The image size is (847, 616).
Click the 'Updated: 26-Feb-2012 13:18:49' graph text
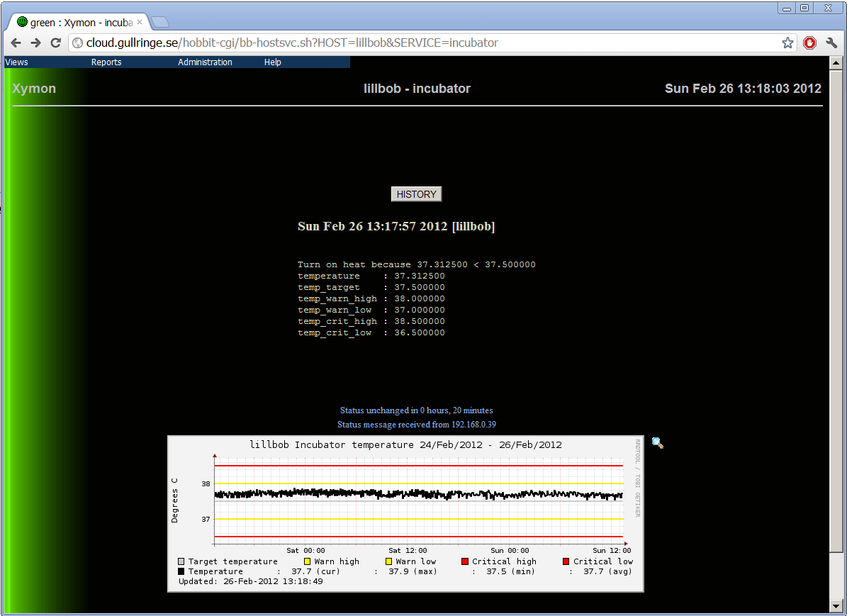point(251,581)
